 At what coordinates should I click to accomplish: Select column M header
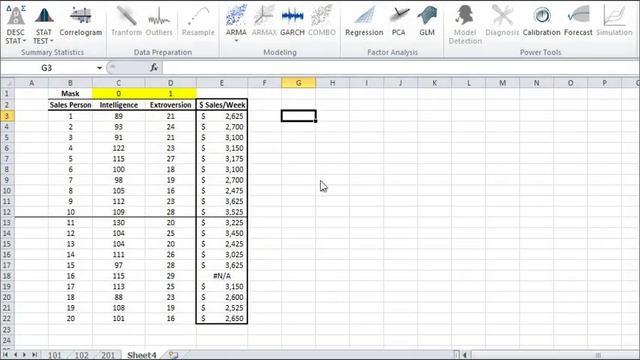click(502, 83)
